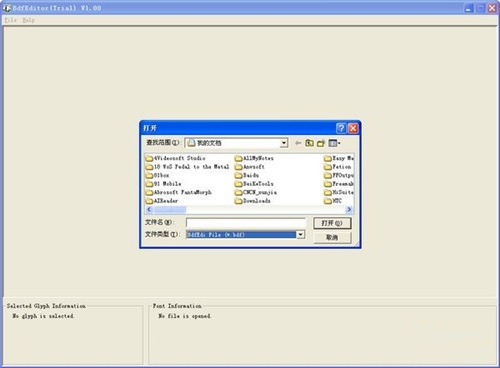Open the File menu
This screenshot has width=500, height=368.
point(10,20)
